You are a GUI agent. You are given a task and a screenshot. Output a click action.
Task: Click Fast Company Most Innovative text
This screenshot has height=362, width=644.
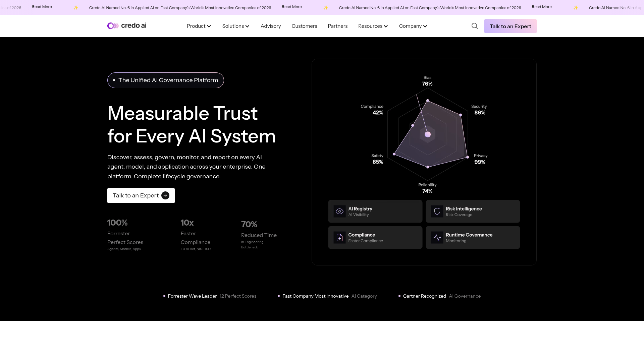pos(315,296)
